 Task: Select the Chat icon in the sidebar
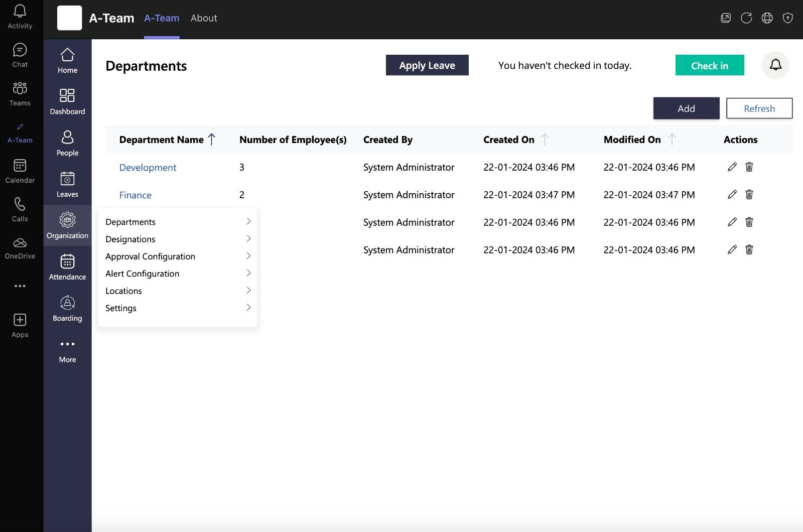pos(20,53)
